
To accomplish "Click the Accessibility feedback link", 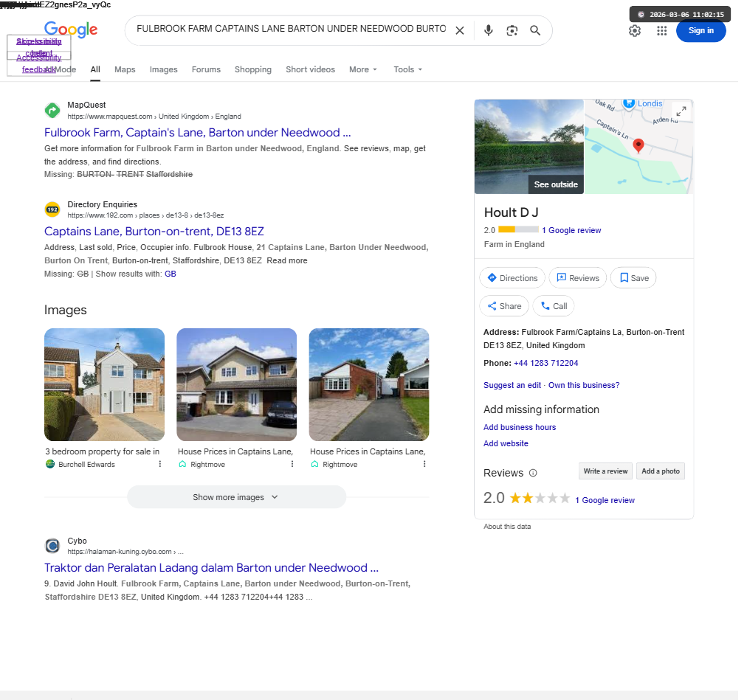I will (38, 63).
